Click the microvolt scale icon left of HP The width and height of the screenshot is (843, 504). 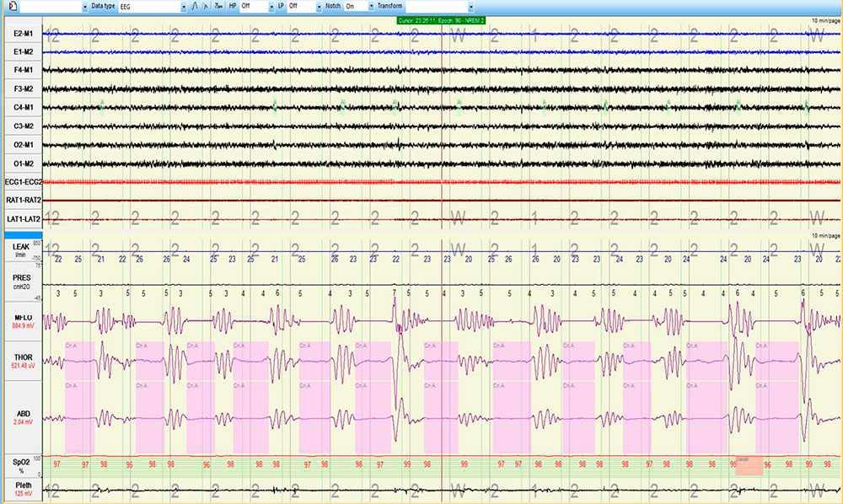(218, 6)
